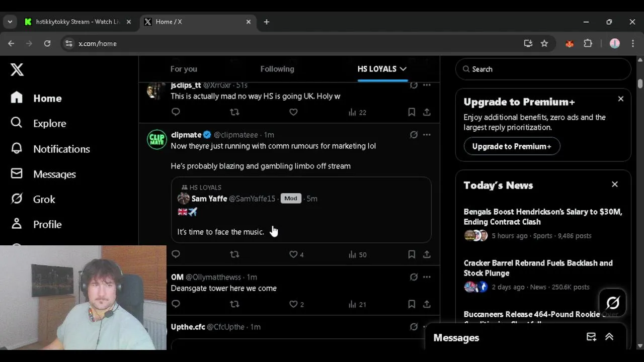Screen dimensions: 644x362
Task: Open OM profile name link
Action: tap(177, 277)
